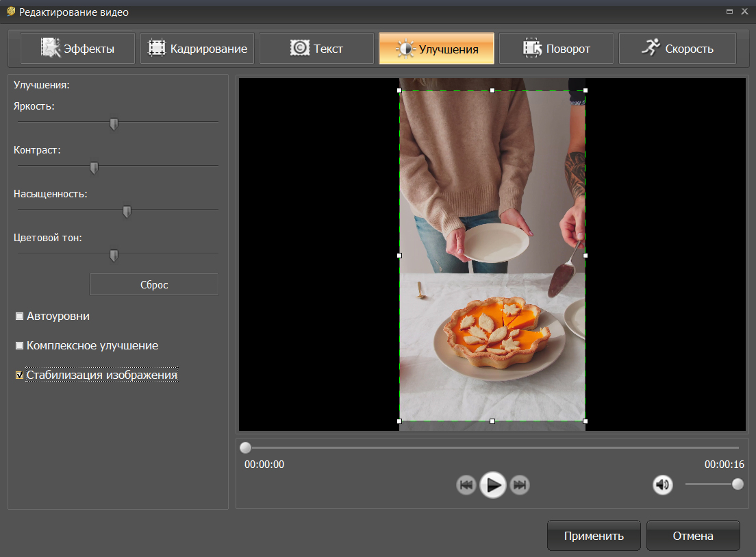Image resolution: width=756 pixels, height=557 pixels.
Task: Reset adjustments with Сброс button
Action: pos(154,284)
